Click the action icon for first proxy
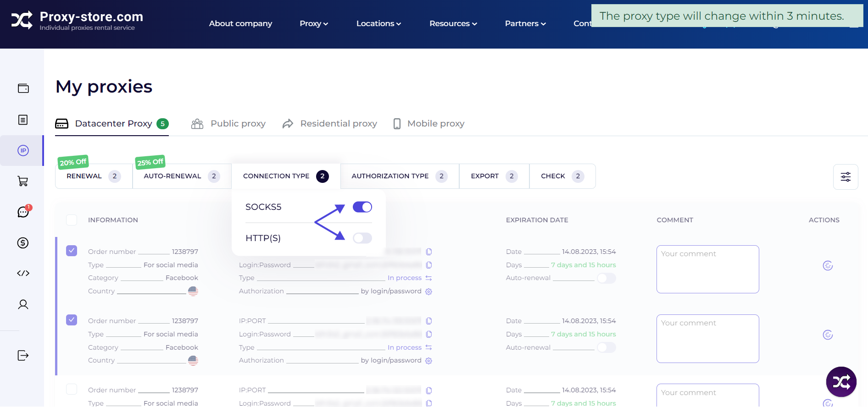This screenshot has width=868, height=407. [x=828, y=266]
